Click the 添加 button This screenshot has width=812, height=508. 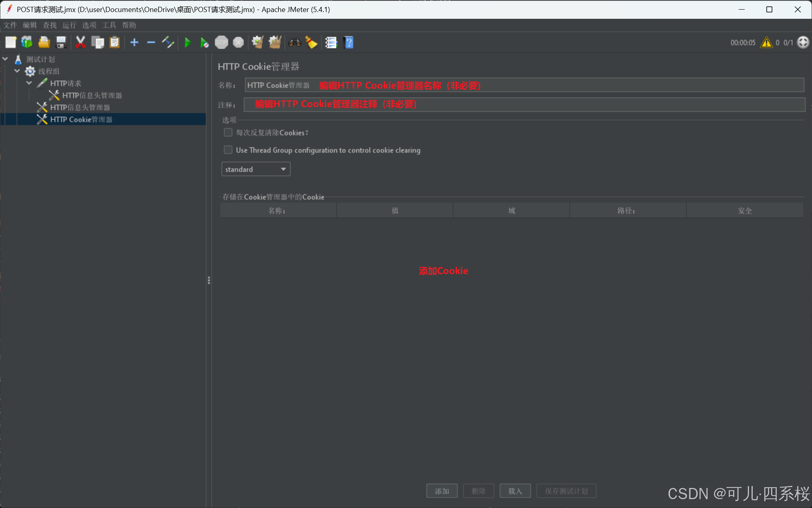click(442, 491)
